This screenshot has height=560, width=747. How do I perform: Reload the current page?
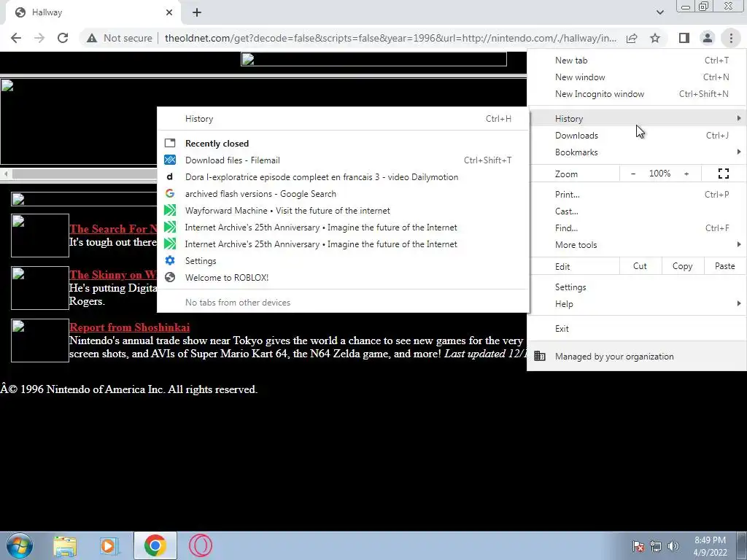[x=63, y=38]
